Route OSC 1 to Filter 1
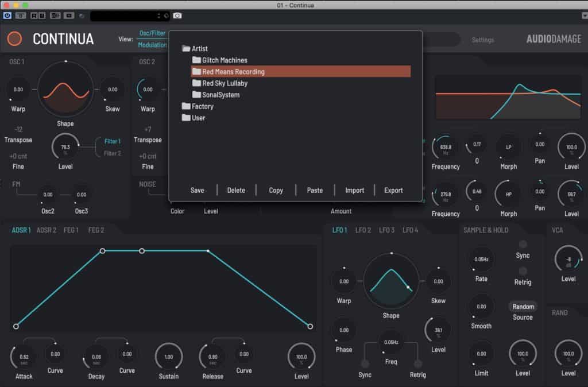This screenshot has height=387, width=588. (x=113, y=141)
